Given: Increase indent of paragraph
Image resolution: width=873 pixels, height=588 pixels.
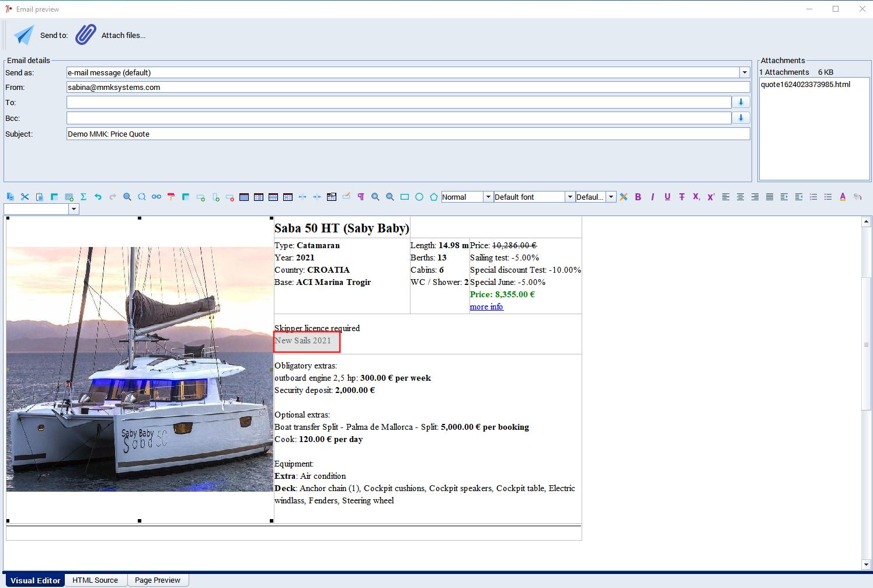Looking at the screenshot, I should (784, 197).
